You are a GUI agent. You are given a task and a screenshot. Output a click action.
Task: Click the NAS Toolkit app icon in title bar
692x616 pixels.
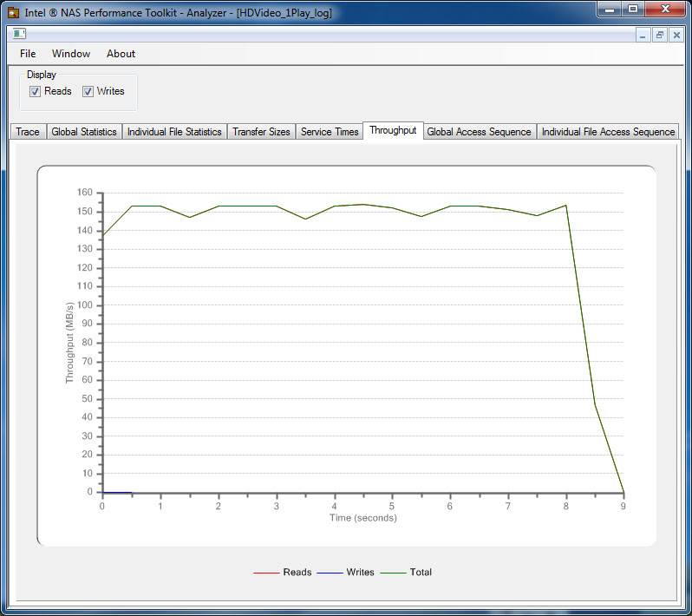(14, 12)
